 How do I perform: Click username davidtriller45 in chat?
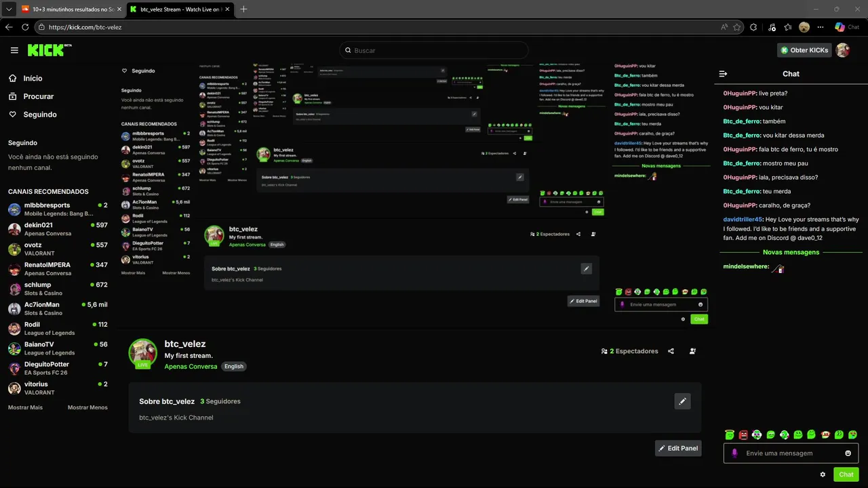743,220
